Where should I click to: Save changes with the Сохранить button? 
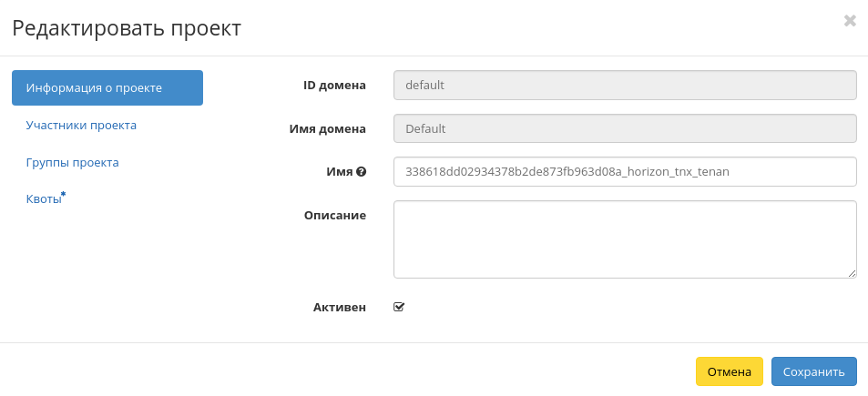813,371
